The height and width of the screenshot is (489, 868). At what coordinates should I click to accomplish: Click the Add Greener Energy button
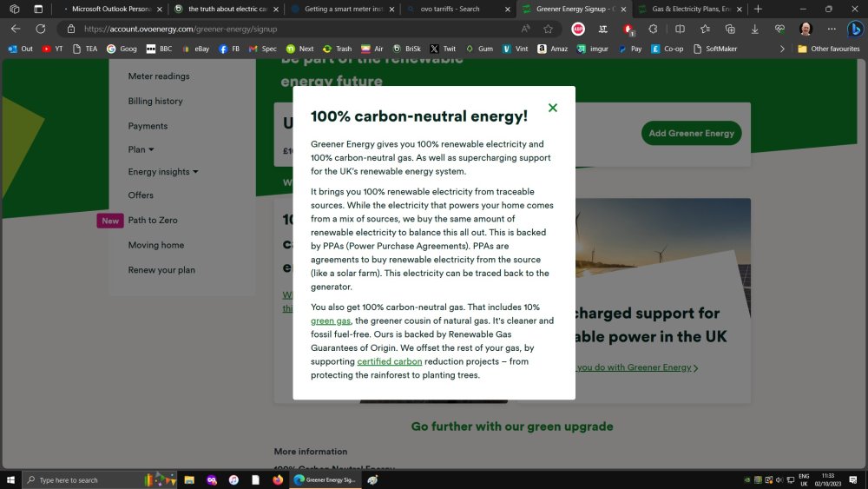(692, 134)
